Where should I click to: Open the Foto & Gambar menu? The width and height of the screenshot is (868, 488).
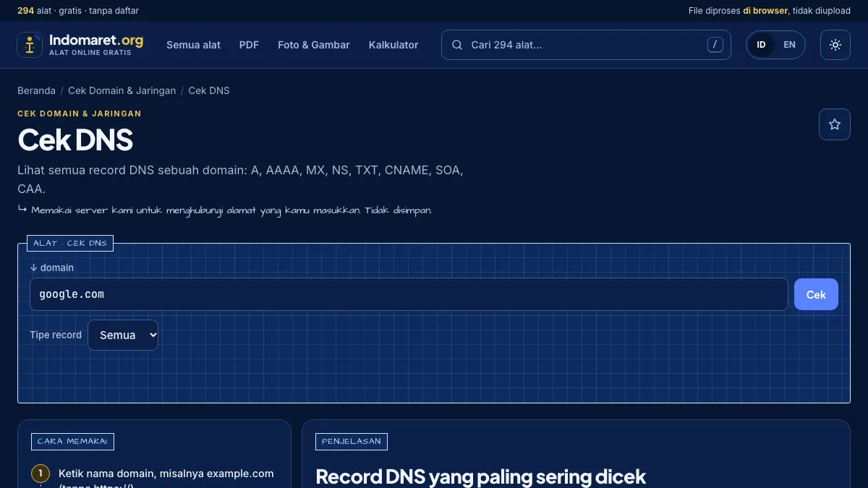point(314,45)
